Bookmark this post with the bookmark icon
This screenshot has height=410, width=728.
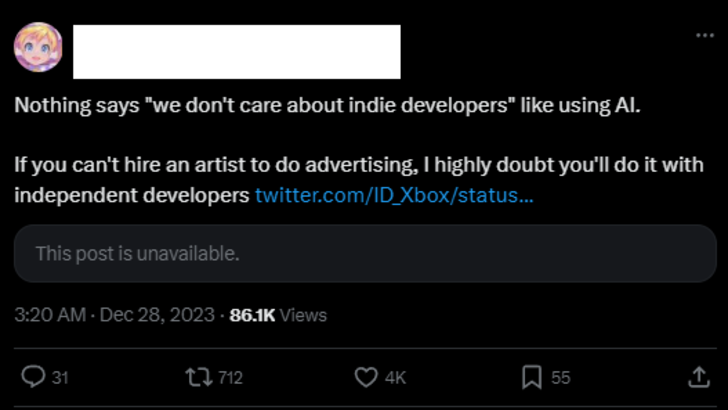click(x=532, y=377)
